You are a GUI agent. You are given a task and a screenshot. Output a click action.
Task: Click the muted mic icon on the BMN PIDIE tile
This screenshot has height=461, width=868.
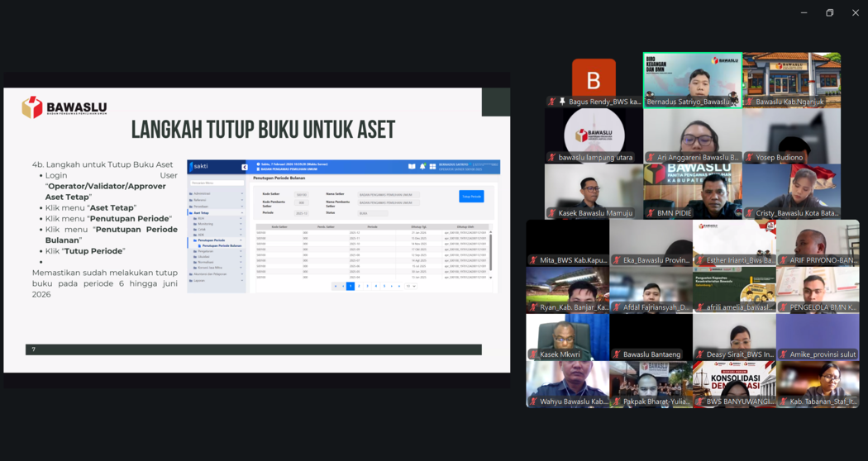(x=651, y=213)
